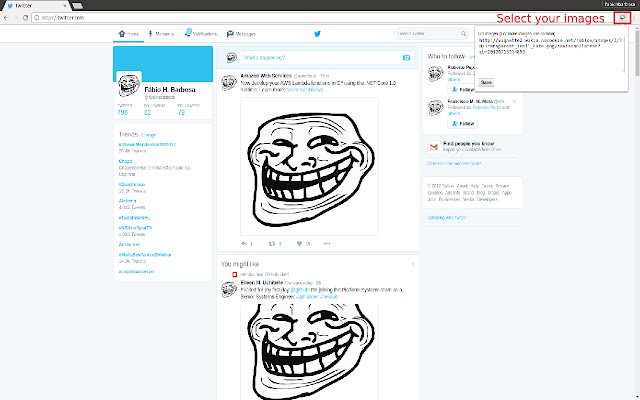The height and width of the screenshot is (400, 640).
Task: Click compose box avatar
Action: click(x=231, y=58)
